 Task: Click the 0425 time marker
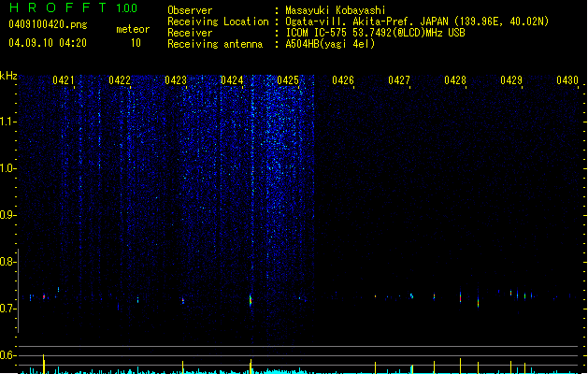click(x=288, y=80)
